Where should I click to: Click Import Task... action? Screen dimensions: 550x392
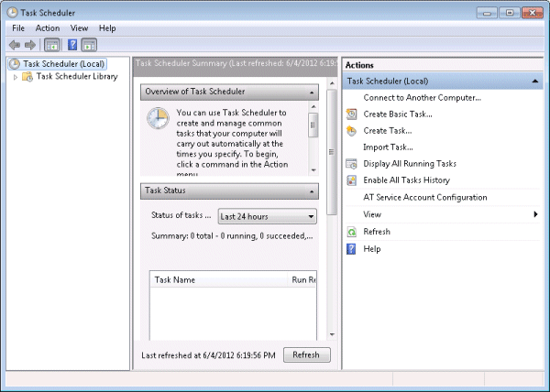click(388, 147)
